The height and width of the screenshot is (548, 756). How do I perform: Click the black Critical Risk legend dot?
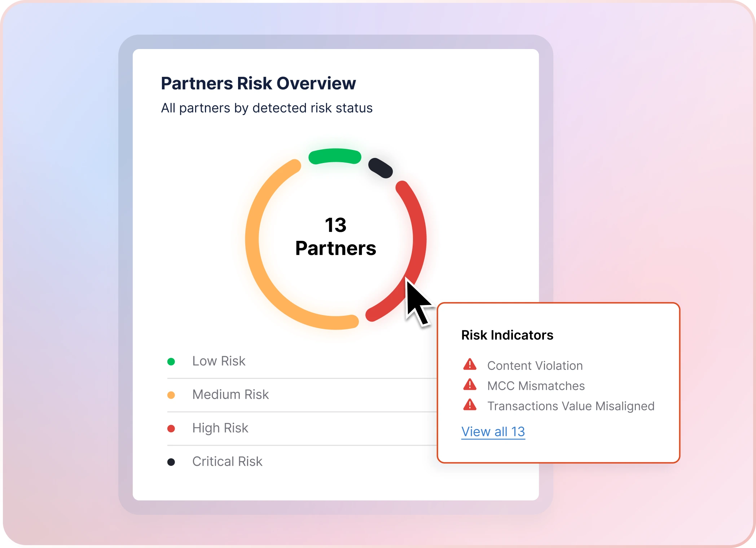pyautogui.click(x=171, y=462)
